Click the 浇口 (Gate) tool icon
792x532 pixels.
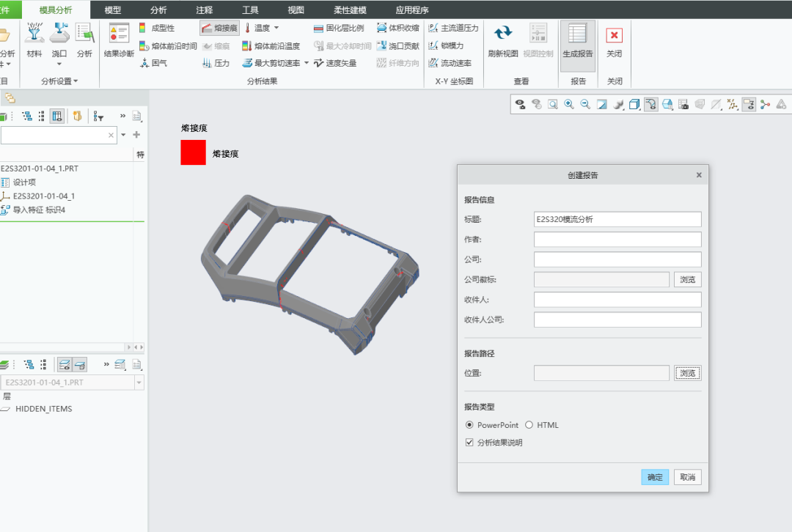point(59,33)
